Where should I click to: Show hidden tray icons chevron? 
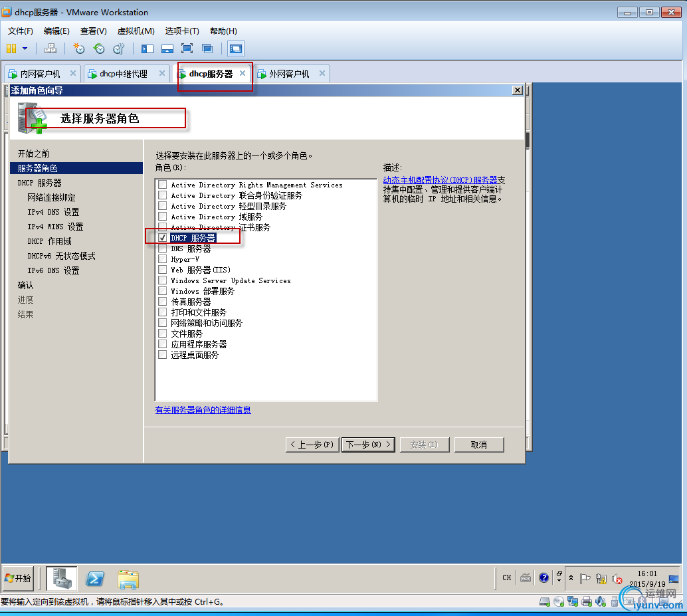(571, 578)
